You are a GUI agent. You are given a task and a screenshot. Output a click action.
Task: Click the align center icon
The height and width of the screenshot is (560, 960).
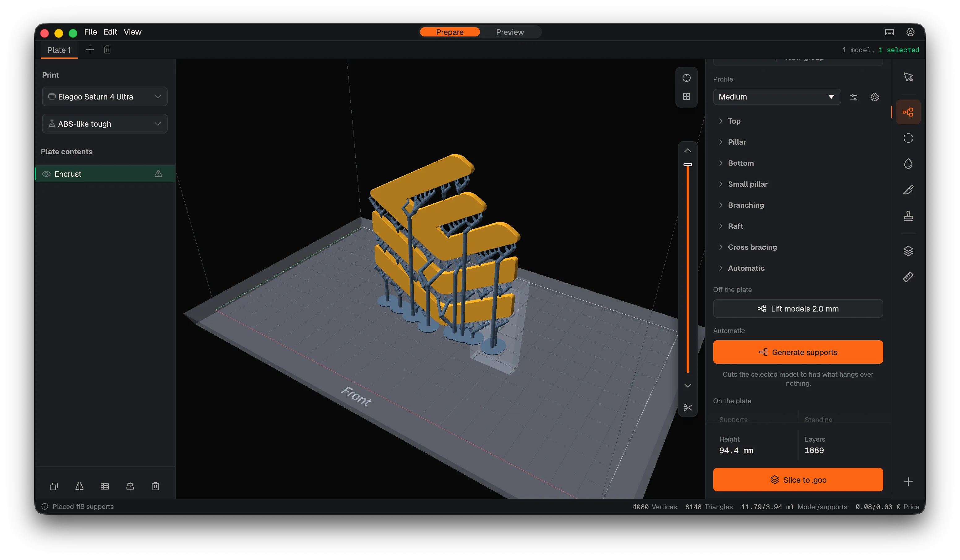pos(130,486)
